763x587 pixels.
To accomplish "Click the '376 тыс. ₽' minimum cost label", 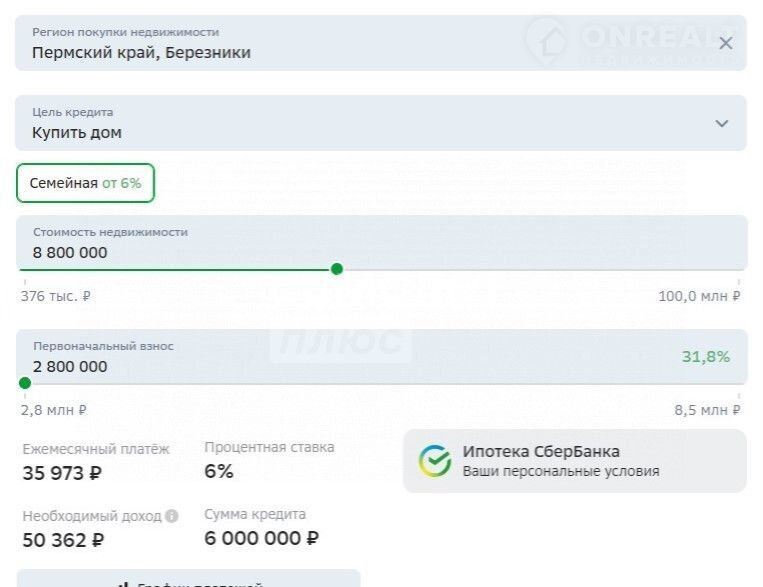I will [57, 296].
